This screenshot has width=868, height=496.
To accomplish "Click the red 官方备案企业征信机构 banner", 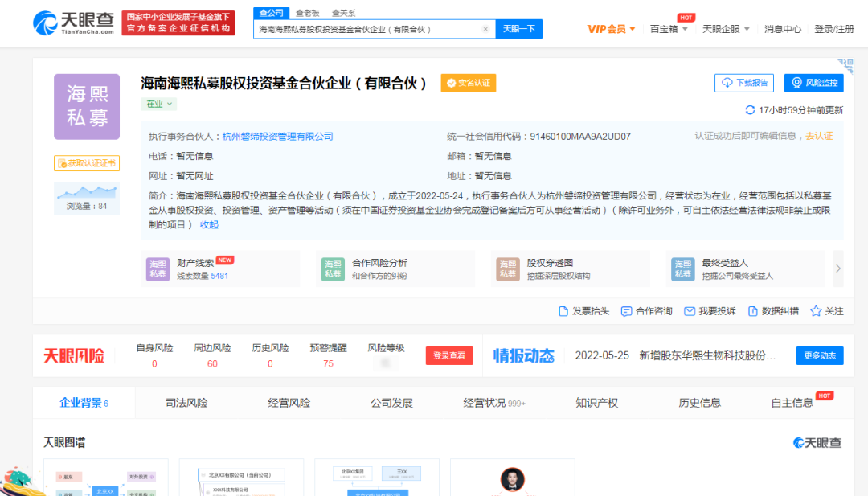I will coord(178,23).
